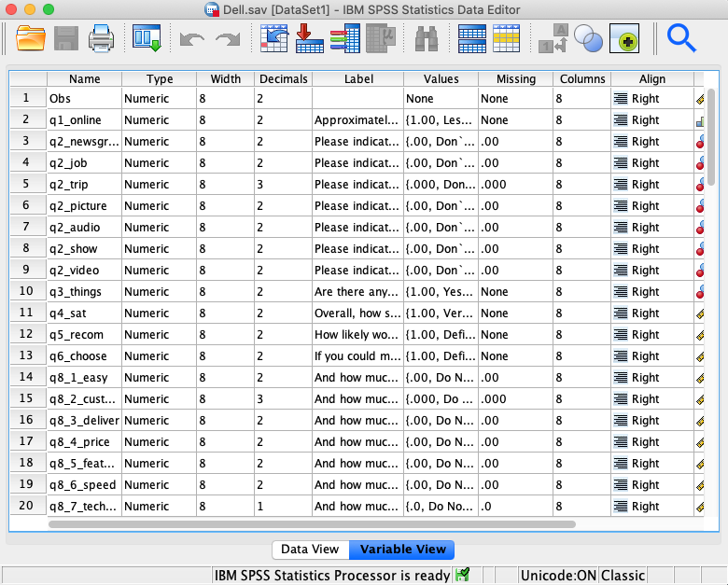728x585 pixels.
Task: Click values '{.0, Do No...' cell
Action: (441, 506)
